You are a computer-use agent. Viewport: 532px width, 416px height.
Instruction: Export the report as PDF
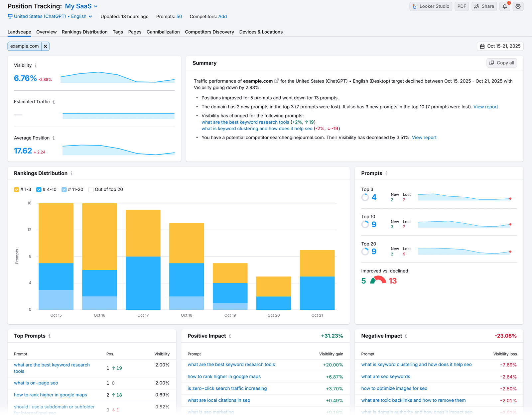[x=462, y=6]
